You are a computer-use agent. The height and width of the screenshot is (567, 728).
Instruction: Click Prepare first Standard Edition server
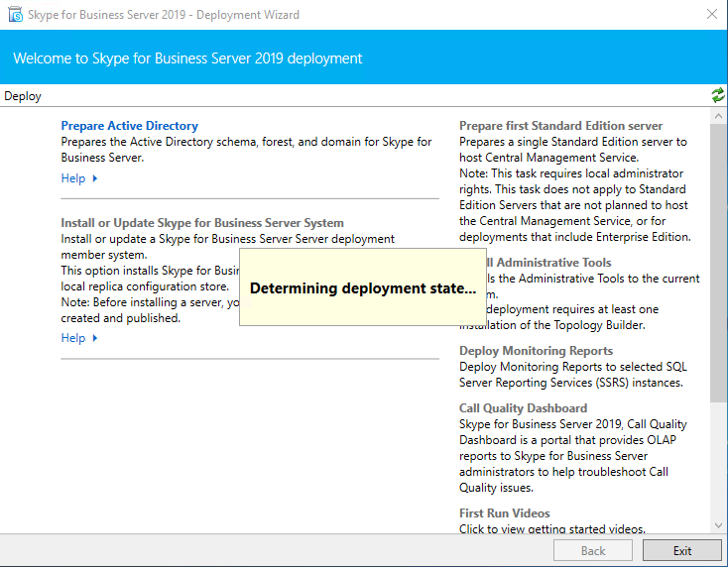pos(560,126)
